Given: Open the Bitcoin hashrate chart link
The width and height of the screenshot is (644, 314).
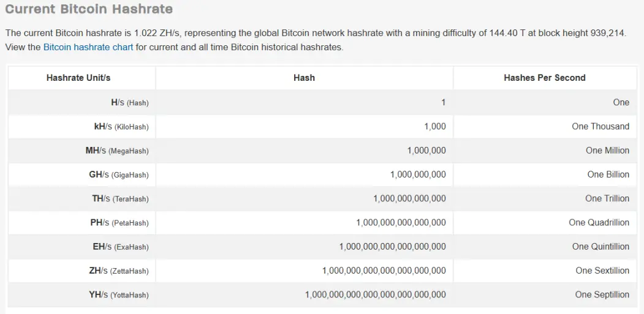Looking at the screenshot, I should pos(88,47).
